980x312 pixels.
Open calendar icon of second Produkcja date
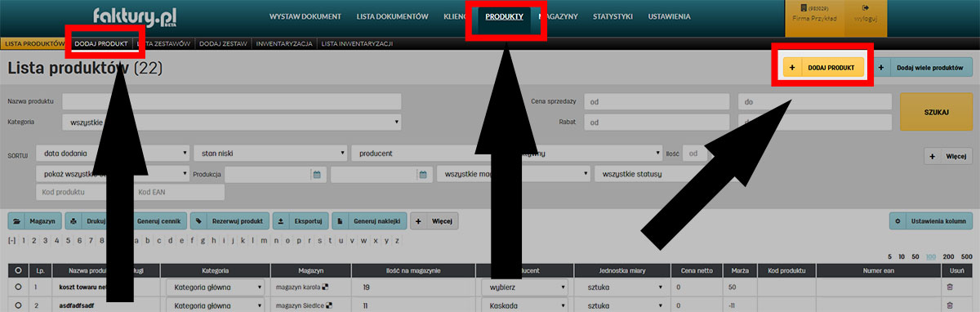[x=422, y=174]
